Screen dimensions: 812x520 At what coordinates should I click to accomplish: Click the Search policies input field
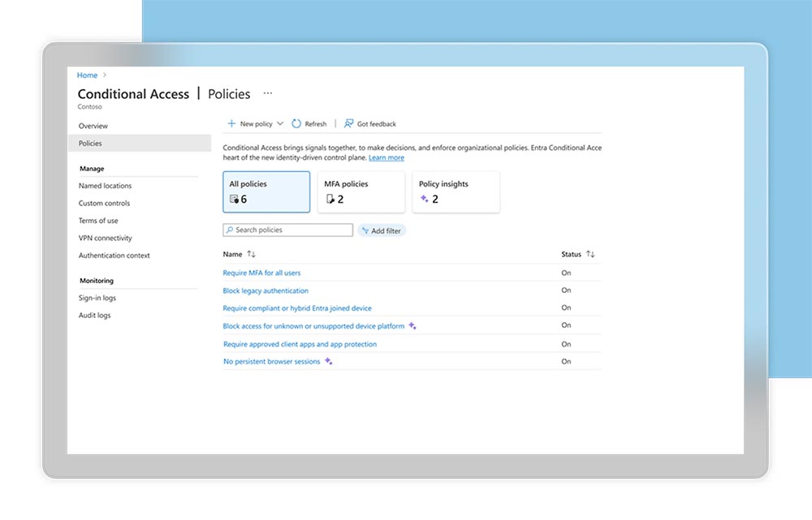click(288, 230)
